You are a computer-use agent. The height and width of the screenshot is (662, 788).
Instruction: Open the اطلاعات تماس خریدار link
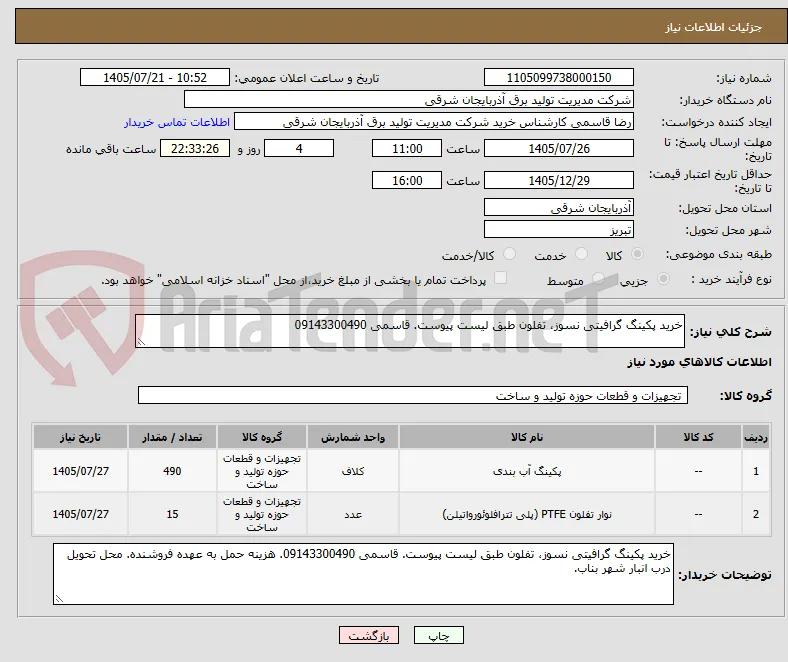[177, 122]
